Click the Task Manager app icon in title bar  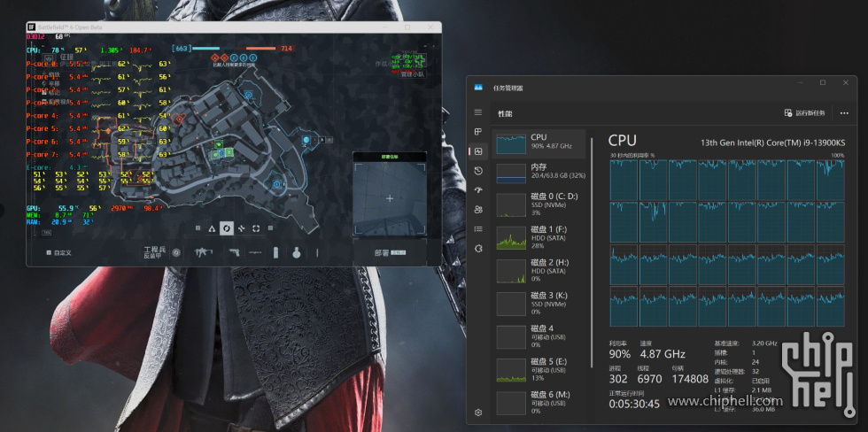tap(478, 88)
